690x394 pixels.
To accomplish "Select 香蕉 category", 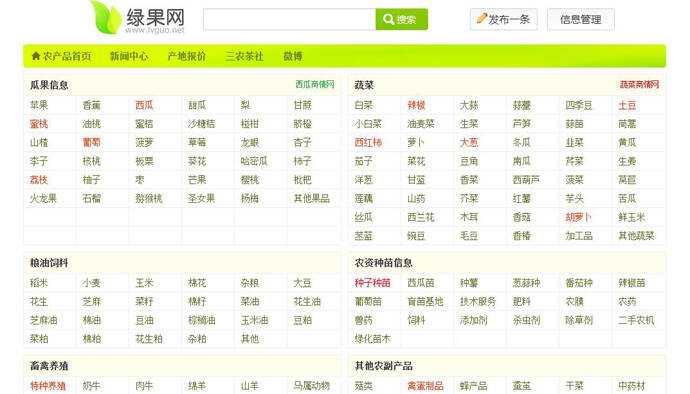I will pyautogui.click(x=92, y=105).
